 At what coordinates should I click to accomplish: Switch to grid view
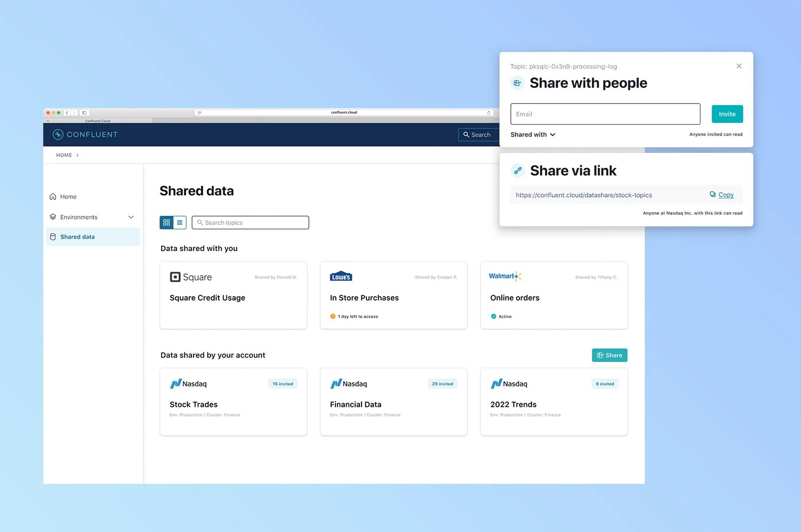point(166,223)
